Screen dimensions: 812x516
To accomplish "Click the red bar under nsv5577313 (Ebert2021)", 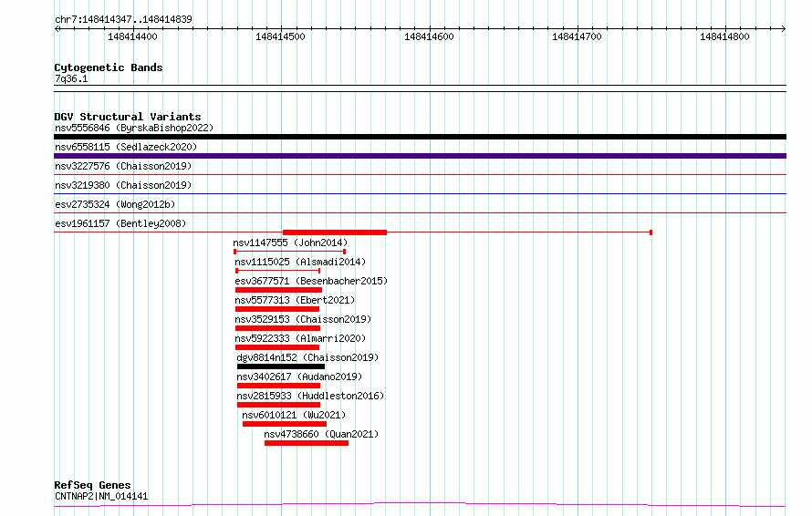I will point(277,309).
